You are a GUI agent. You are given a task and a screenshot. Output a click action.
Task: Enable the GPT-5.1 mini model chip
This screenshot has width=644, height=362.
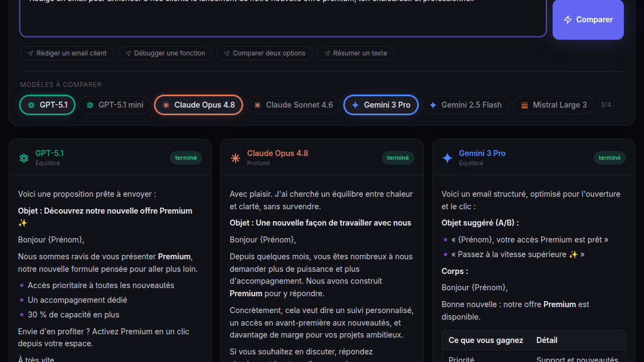tap(115, 105)
